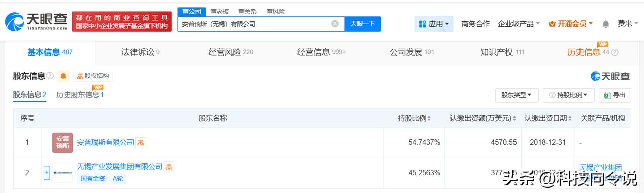644x193 pixels.
Task: Switch to the 基本信息 tab
Action: (x=50, y=52)
